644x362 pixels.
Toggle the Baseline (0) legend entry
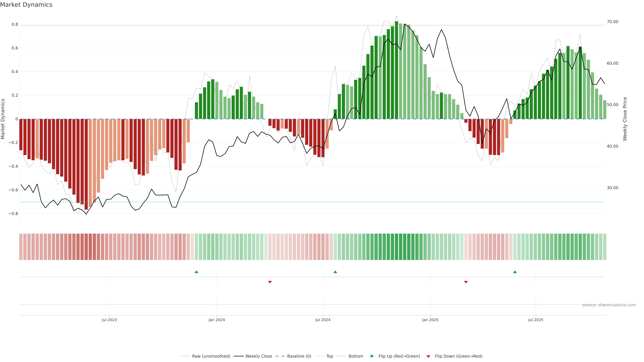point(299,356)
